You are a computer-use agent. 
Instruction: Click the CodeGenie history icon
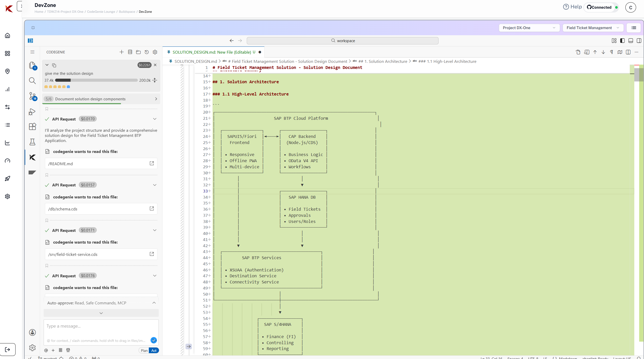click(x=147, y=52)
